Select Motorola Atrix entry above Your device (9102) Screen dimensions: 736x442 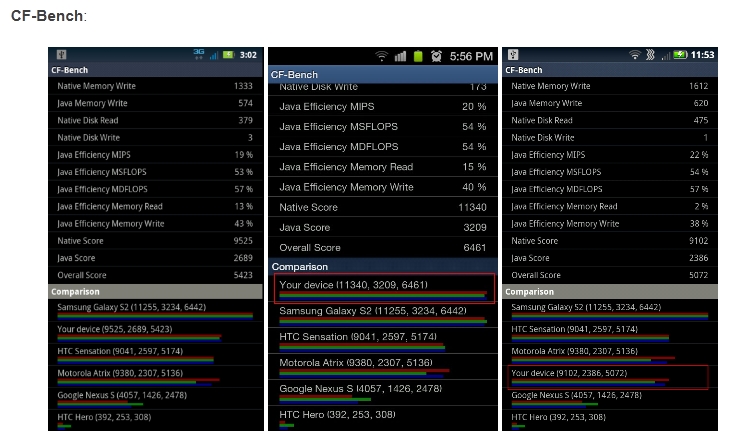tap(610, 355)
